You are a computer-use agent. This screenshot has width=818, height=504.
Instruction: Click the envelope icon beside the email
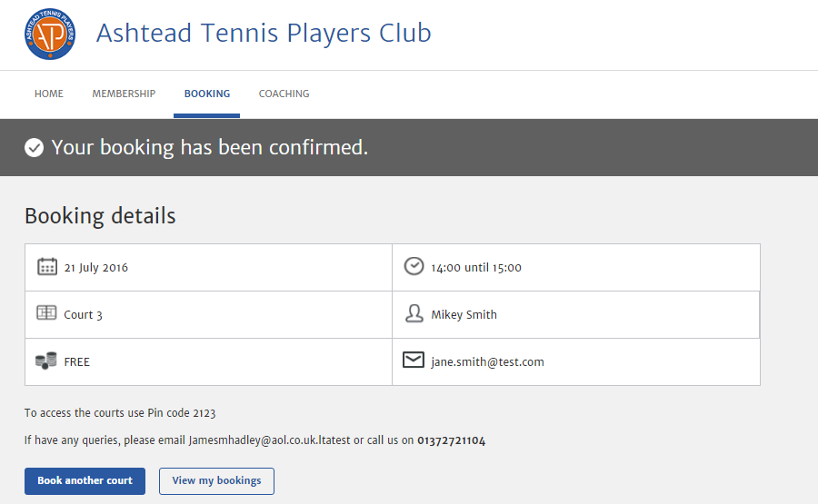pos(414,361)
